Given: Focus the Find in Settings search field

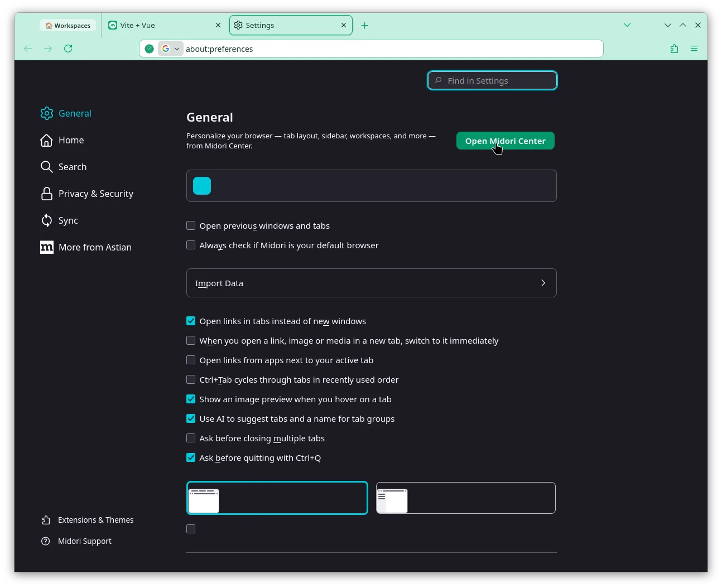Looking at the screenshot, I should click(x=492, y=80).
